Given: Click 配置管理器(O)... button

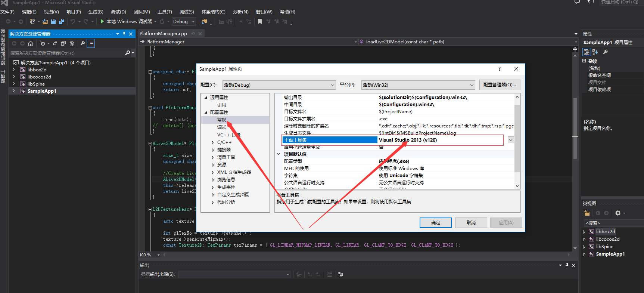Looking at the screenshot, I should [x=500, y=85].
